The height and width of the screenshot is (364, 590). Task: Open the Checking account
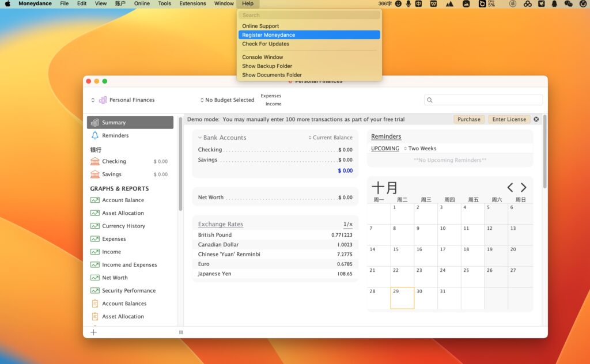pyautogui.click(x=115, y=161)
